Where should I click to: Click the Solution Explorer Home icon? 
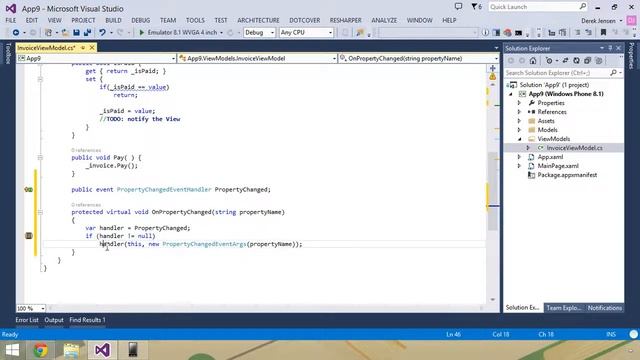tap(533, 61)
